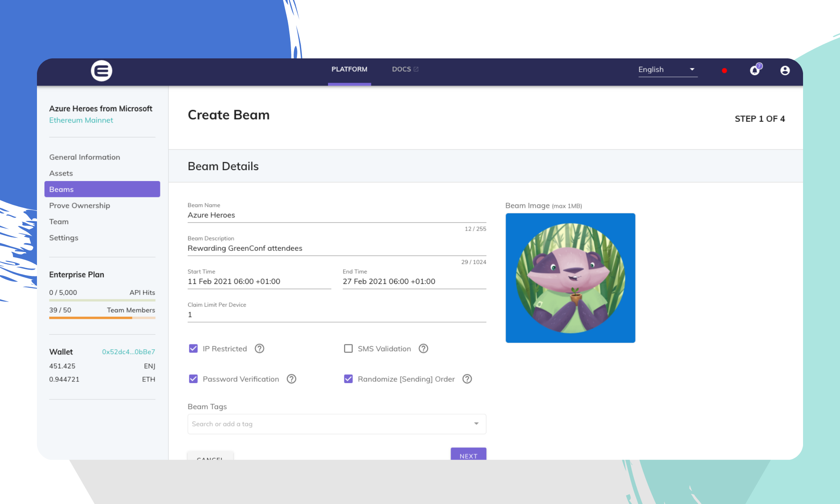The image size is (840, 504).
Task: Go to Assets in sidebar
Action: (61, 173)
